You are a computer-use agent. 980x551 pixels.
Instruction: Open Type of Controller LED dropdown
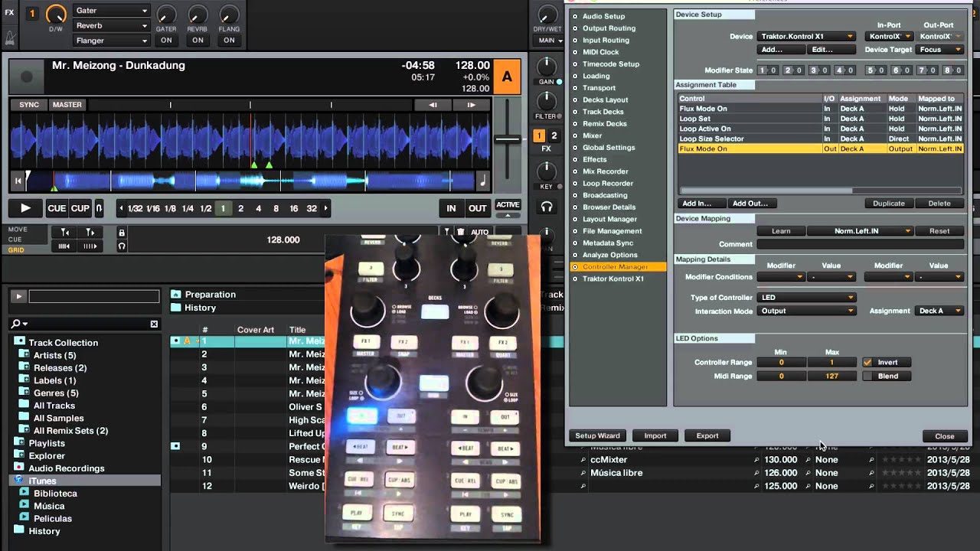point(806,297)
